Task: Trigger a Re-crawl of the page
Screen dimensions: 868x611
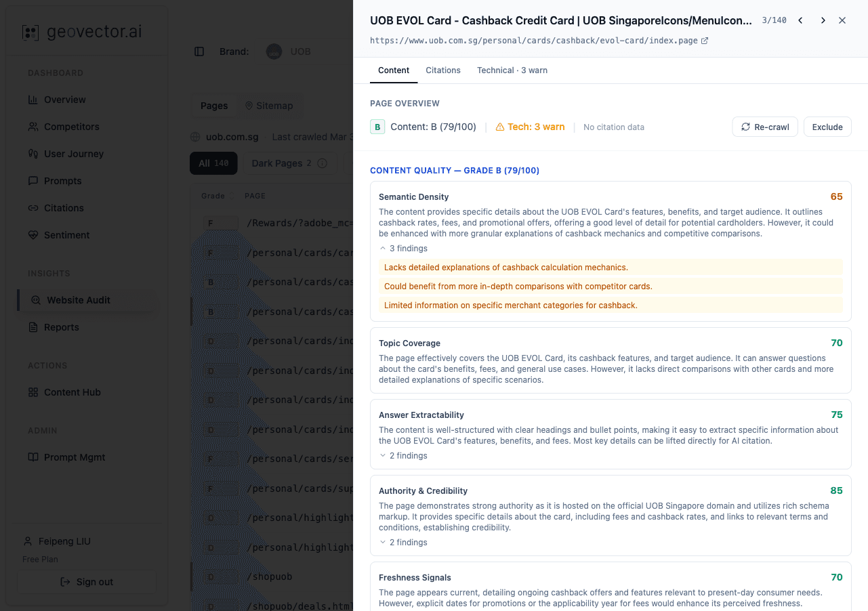Action: click(x=765, y=127)
